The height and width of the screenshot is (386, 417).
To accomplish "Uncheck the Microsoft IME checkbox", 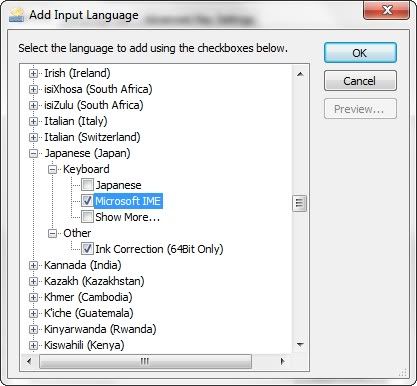I will [x=87, y=201].
